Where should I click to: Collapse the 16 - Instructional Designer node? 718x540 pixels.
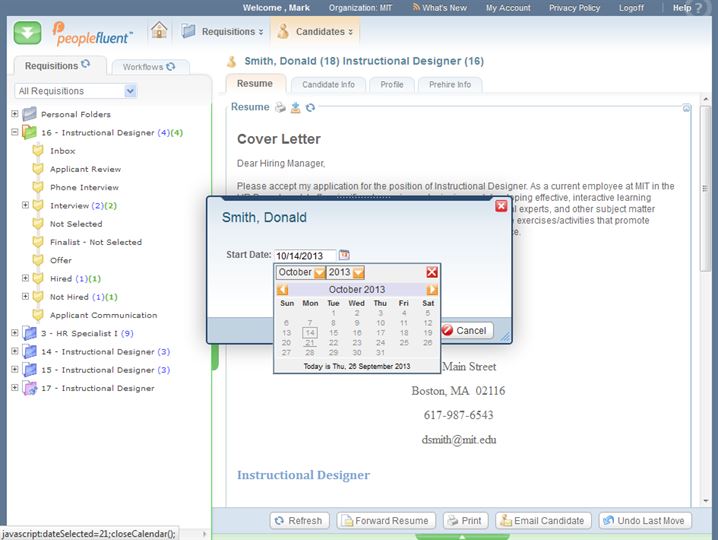(x=15, y=132)
